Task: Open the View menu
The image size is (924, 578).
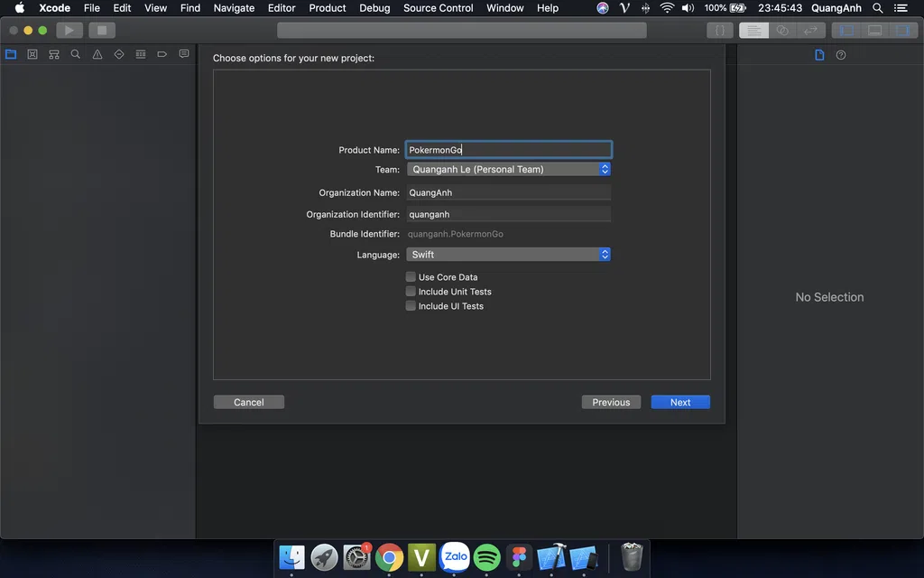Action: pyautogui.click(x=155, y=8)
